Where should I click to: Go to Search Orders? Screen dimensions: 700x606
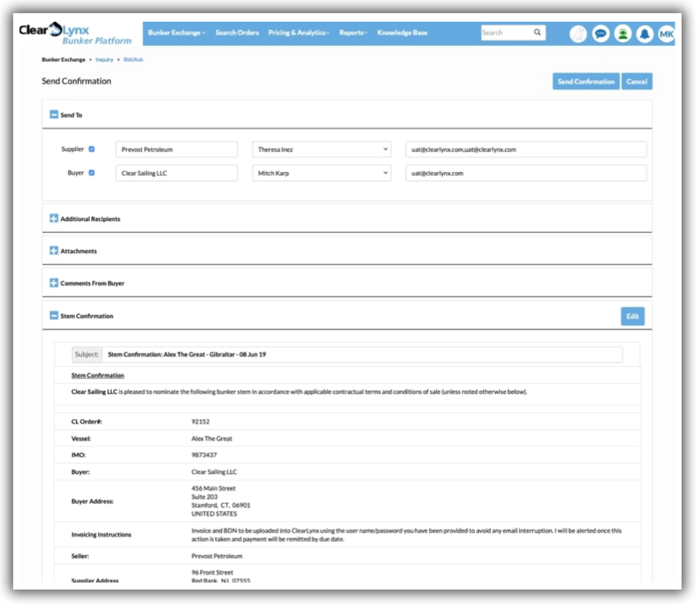coord(237,33)
